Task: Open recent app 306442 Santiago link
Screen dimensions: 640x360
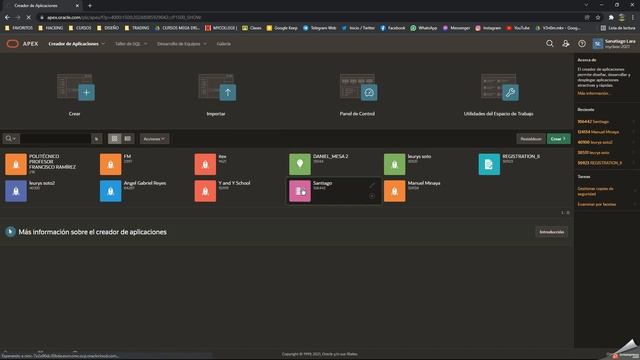Action: [593, 122]
